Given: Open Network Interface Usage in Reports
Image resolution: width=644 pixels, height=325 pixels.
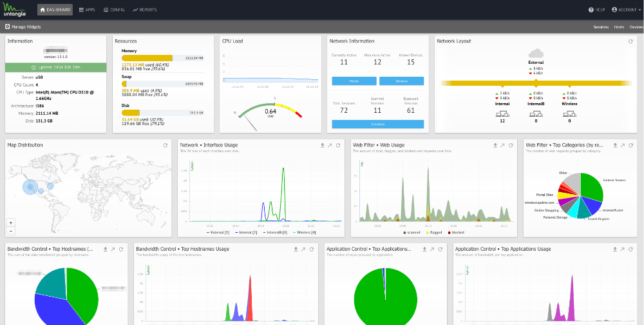Looking at the screenshot, I should pos(330,145).
